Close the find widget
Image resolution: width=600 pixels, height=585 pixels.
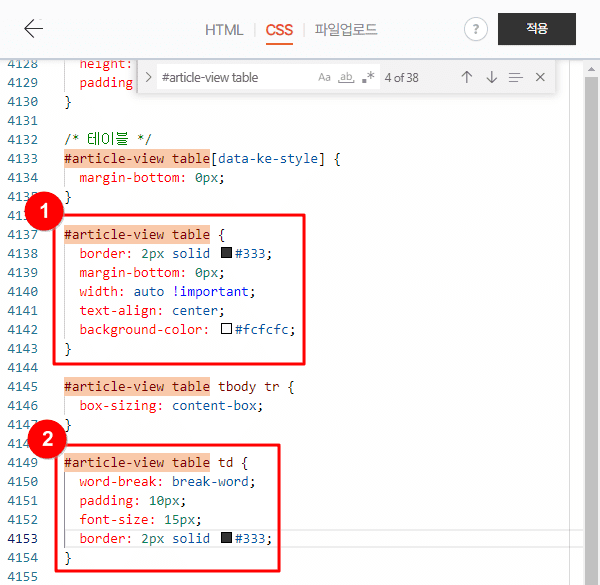point(540,77)
